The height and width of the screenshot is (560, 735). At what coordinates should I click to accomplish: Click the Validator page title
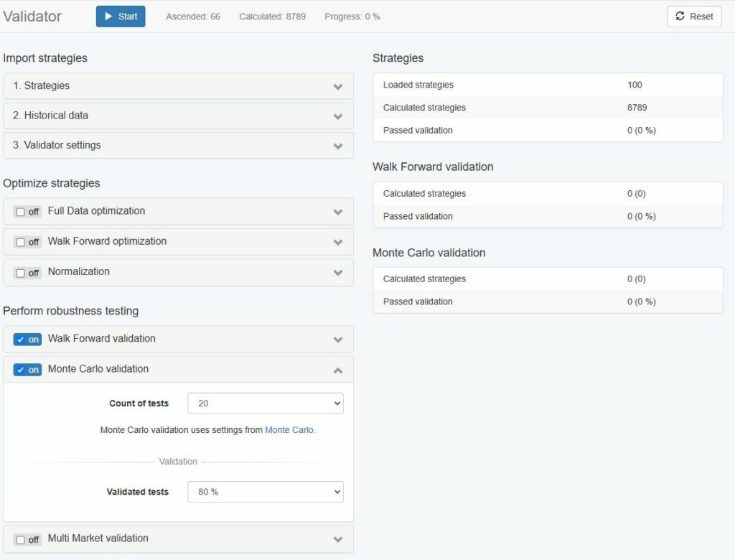[x=32, y=17]
